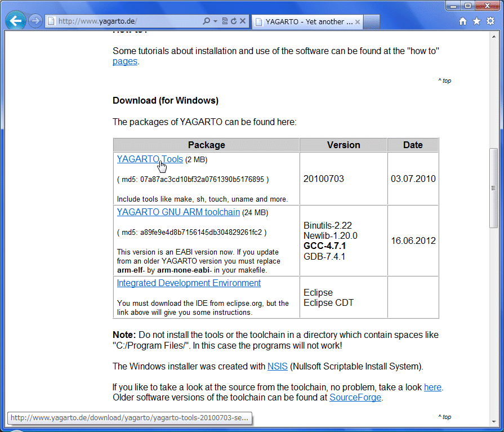Click the "(2 MB)" size text

(197, 160)
